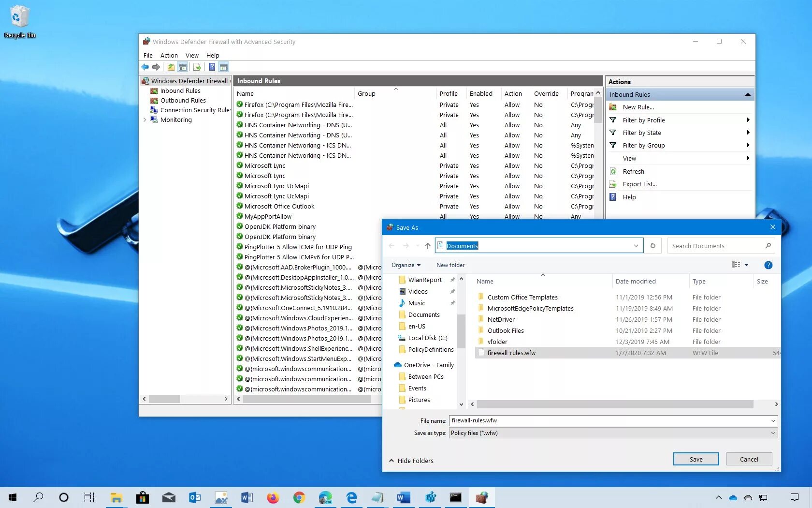Click the Windows Start button
Viewport: 812px width, 508px height.
[13, 497]
